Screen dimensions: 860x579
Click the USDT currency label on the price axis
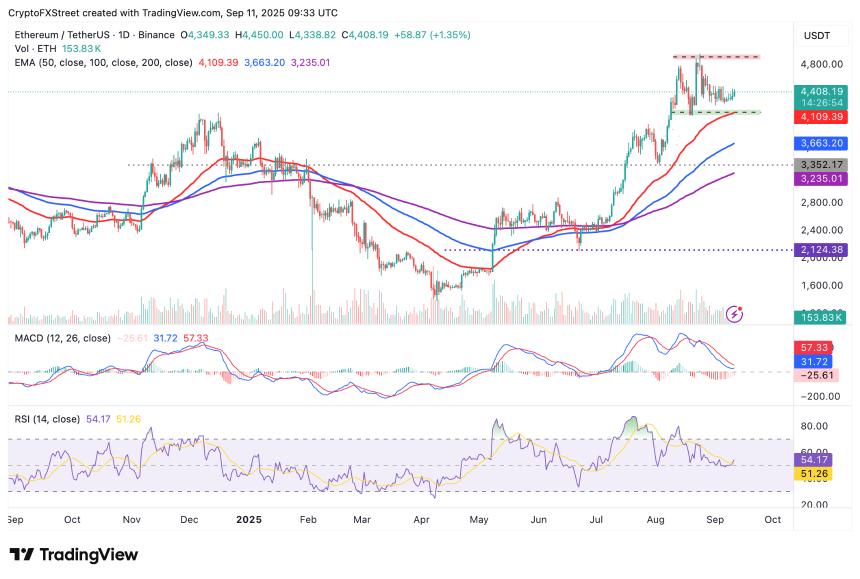818,33
